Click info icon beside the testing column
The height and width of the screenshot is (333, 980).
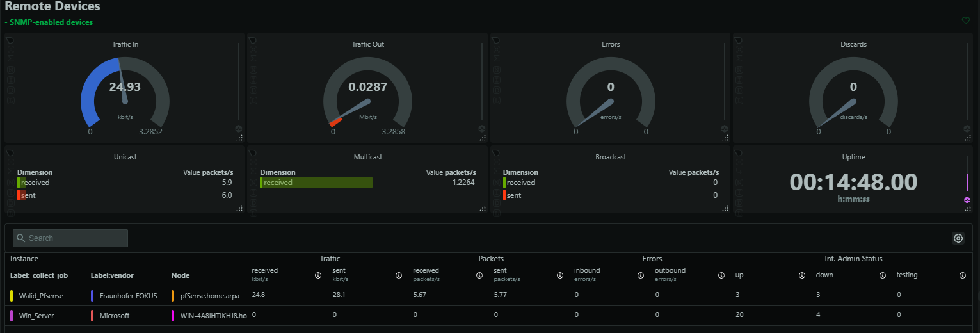tap(963, 275)
